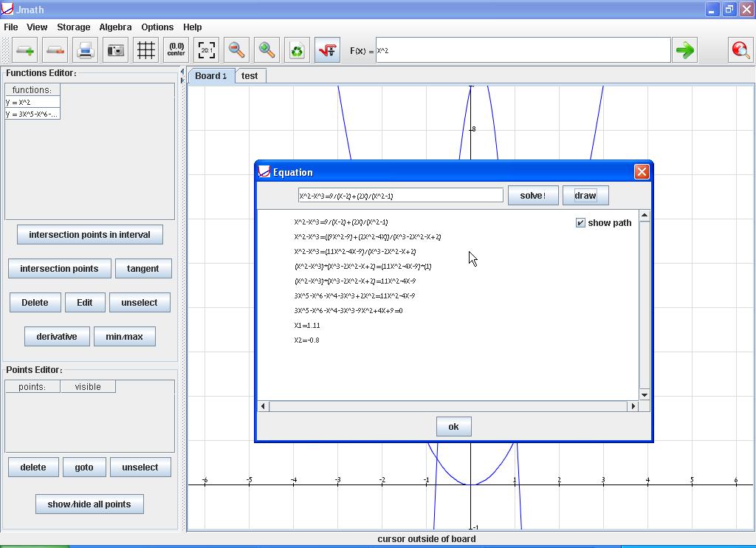Uncheck the show path checkbox

tap(580, 222)
